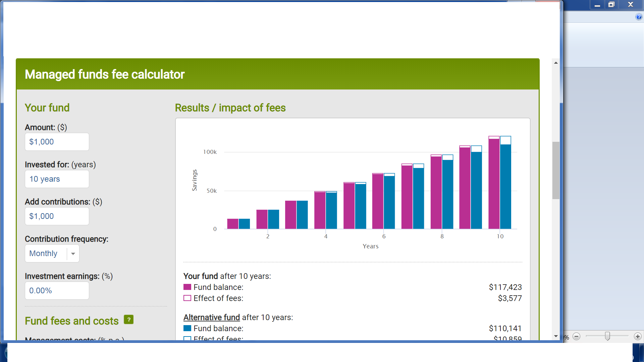The height and width of the screenshot is (362, 644).
Task: Click the zoom slider handle
Action: click(607, 336)
